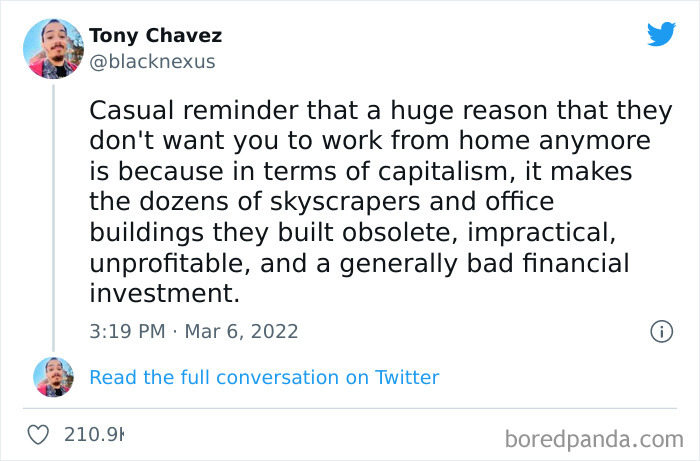Click the 3:19 PM time
The height and width of the screenshot is (461, 700).
(x=127, y=332)
